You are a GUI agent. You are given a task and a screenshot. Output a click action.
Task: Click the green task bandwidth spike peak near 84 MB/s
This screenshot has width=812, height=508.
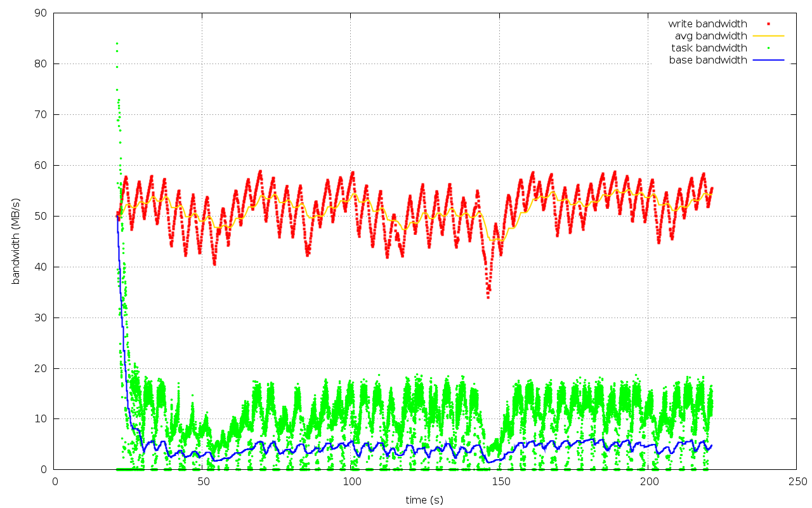pyautogui.click(x=117, y=43)
